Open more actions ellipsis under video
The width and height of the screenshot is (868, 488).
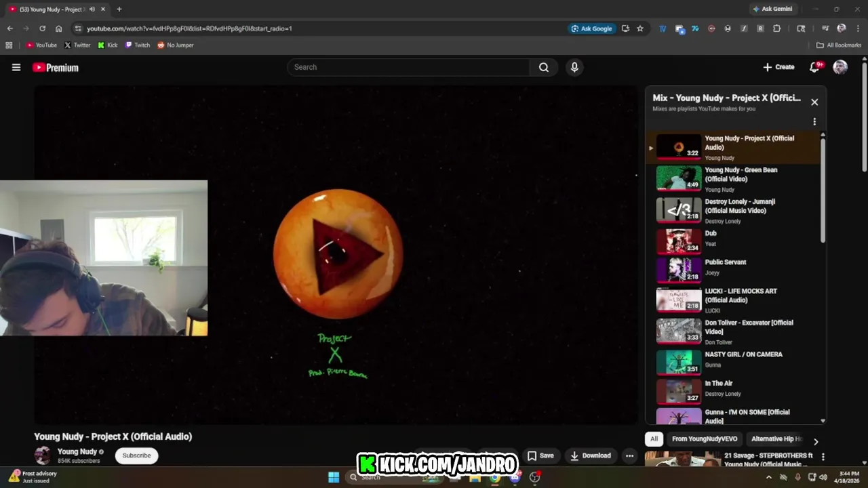pyautogui.click(x=629, y=455)
